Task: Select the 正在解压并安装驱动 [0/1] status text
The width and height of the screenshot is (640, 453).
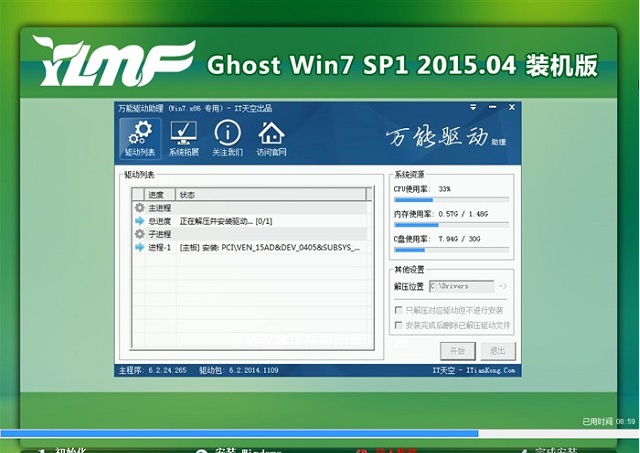Action: (226, 221)
